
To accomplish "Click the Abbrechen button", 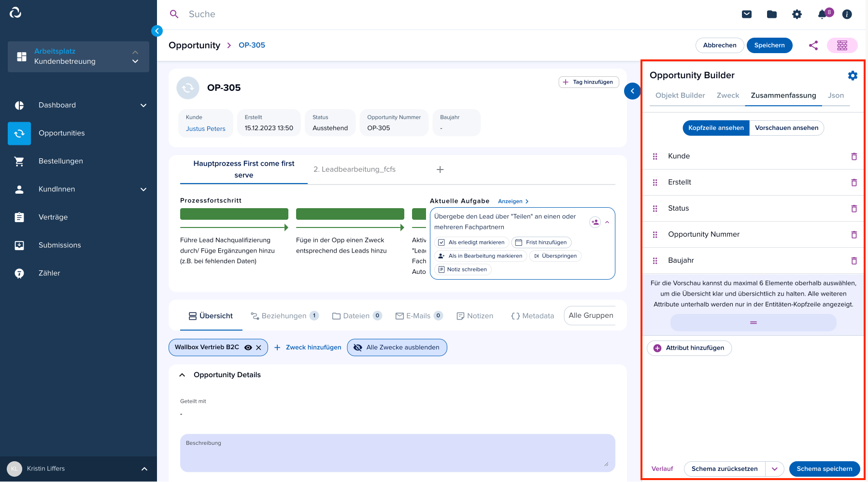I will (720, 45).
